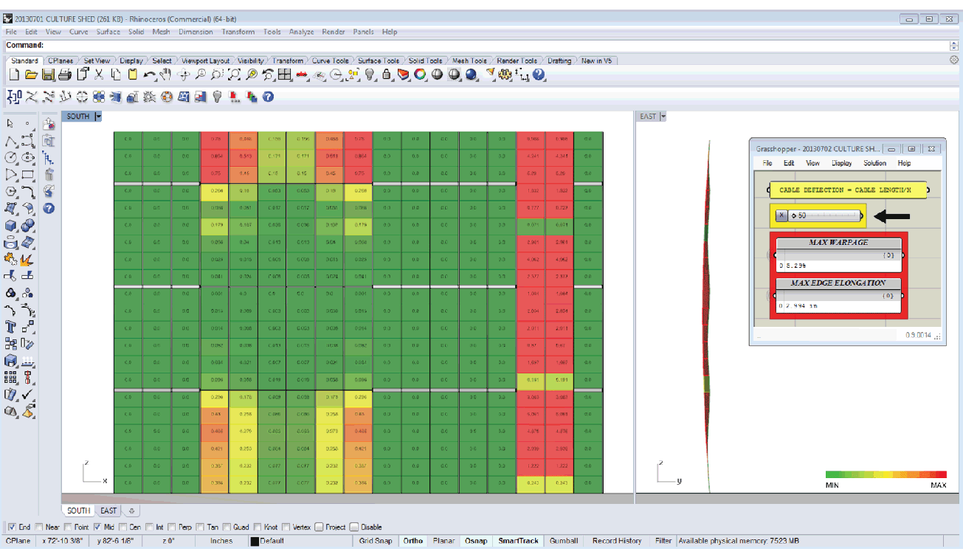Click the Lock objects padlock icon
Screen dimensions: 963x560
pyautogui.click(x=386, y=75)
